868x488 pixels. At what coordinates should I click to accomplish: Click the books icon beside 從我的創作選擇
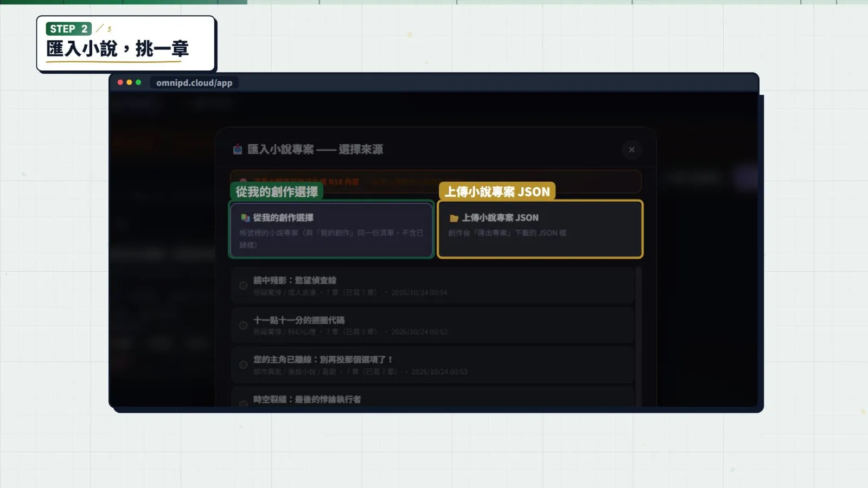coord(245,217)
